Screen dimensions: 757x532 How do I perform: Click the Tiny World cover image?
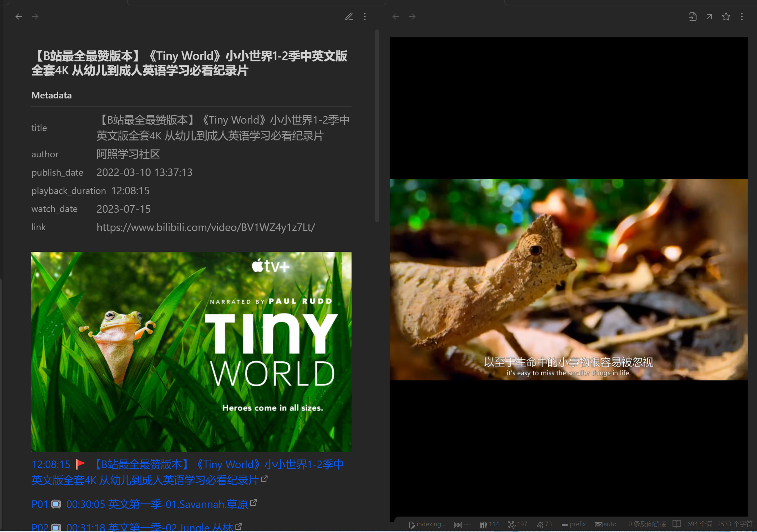point(191,351)
